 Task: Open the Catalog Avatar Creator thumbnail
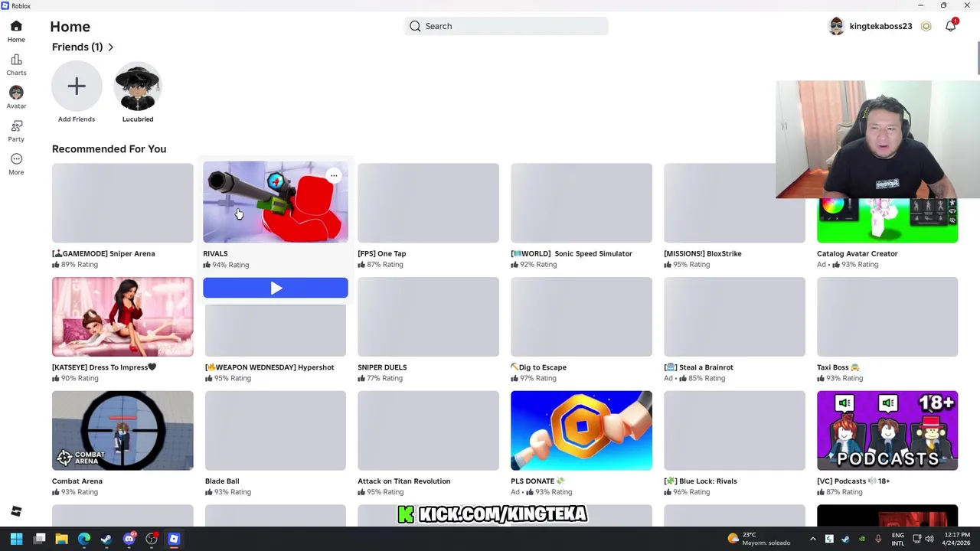point(887,220)
